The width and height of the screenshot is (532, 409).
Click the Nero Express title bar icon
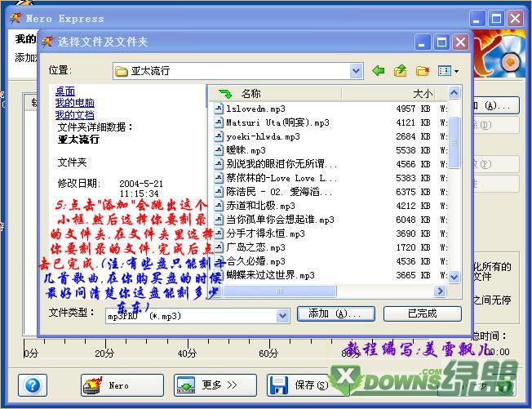[x=16, y=18]
